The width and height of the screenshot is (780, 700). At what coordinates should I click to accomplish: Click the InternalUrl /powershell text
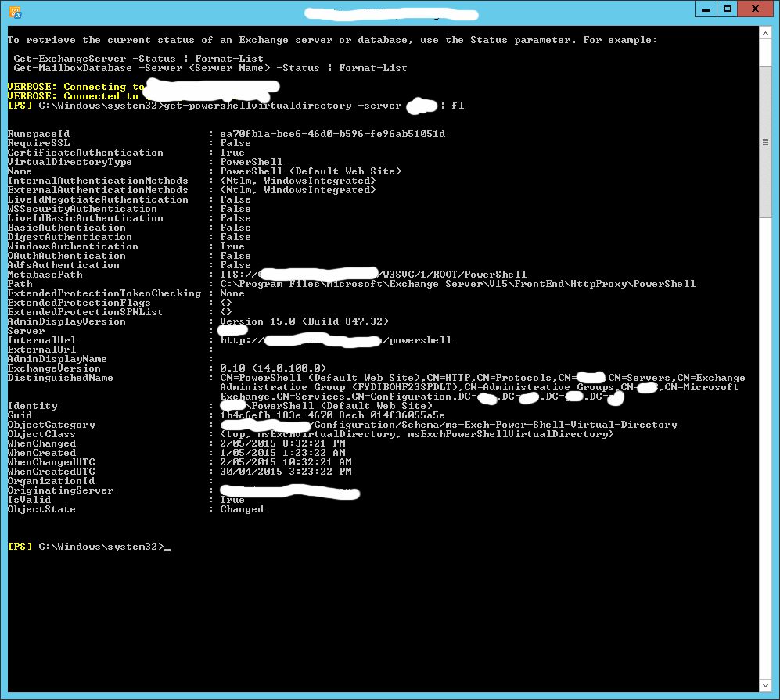pos(417,340)
